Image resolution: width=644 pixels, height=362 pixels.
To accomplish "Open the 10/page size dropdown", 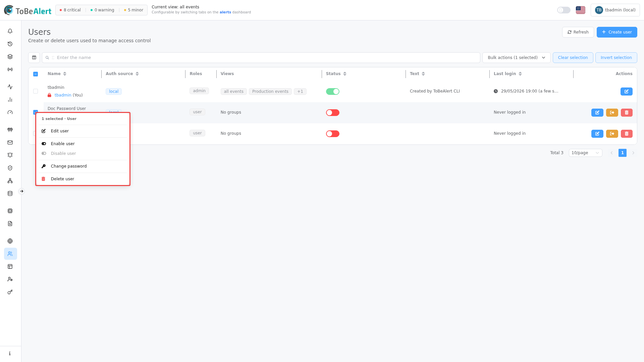I will [585, 153].
